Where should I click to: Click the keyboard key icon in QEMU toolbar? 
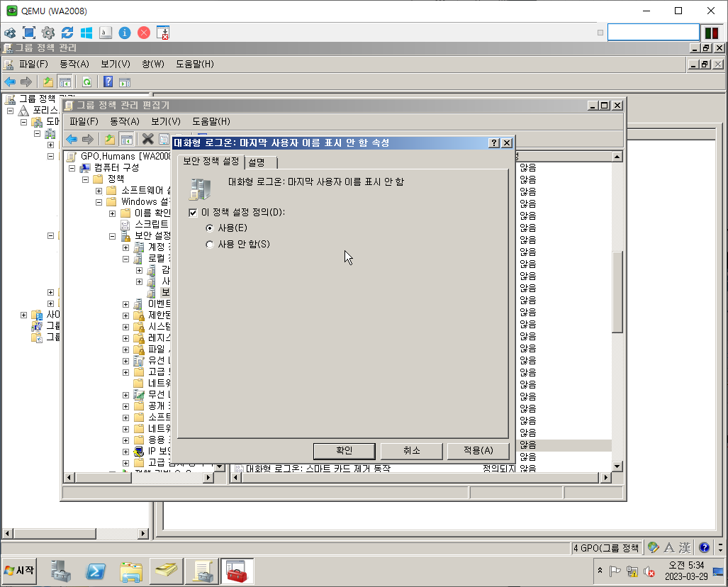point(106,33)
